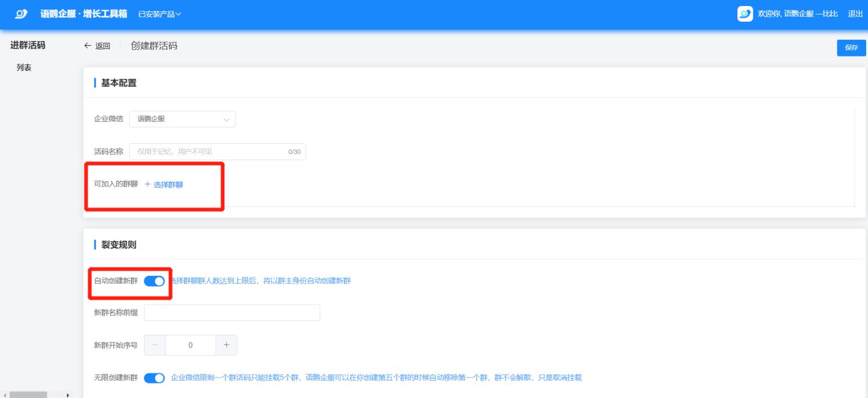Select 进群活码 sidebar heading

click(x=28, y=45)
